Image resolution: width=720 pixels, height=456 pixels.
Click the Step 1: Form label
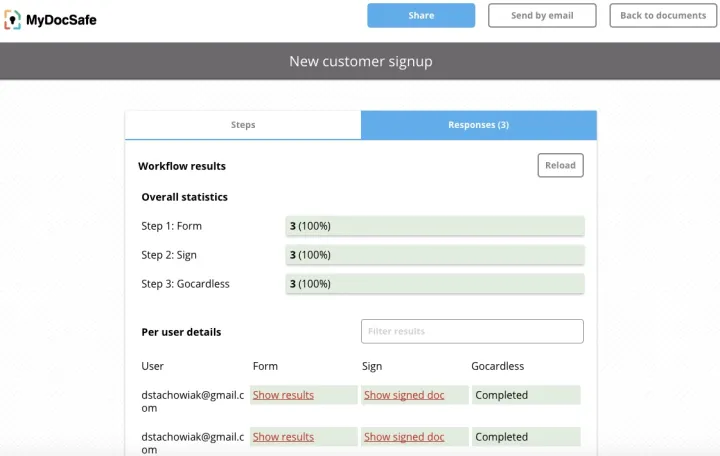tap(171, 226)
